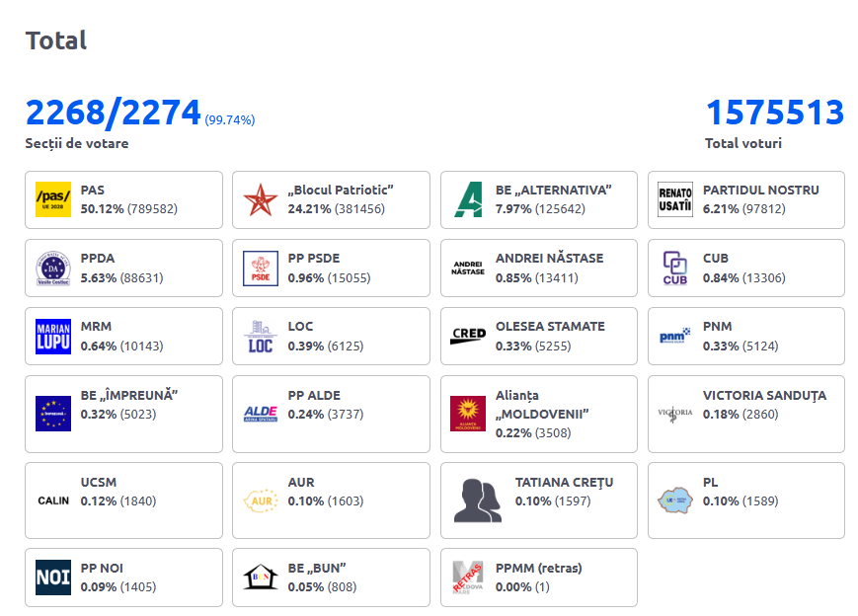Screen dimensions: 858x616
Task: Click CUB result 0.84% (13306)
Action: (744, 278)
